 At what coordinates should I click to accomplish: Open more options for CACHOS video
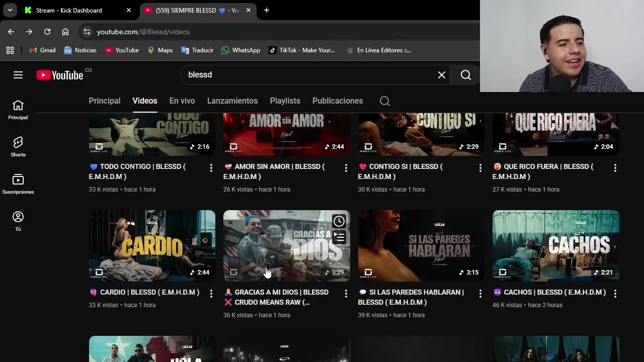[x=615, y=294]
